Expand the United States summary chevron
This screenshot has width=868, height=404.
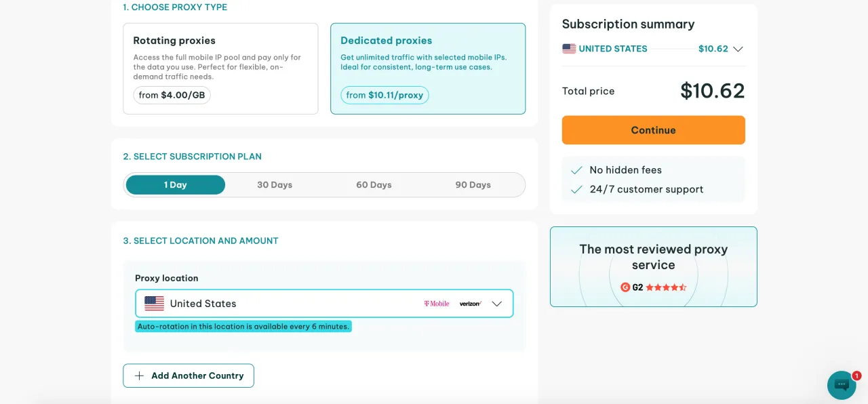tap(738, 49)
